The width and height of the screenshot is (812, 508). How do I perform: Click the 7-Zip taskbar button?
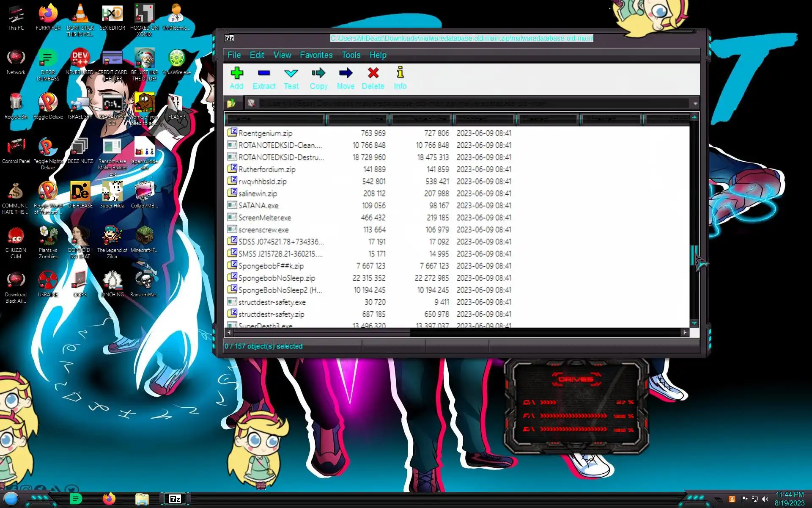pos(175,499)
